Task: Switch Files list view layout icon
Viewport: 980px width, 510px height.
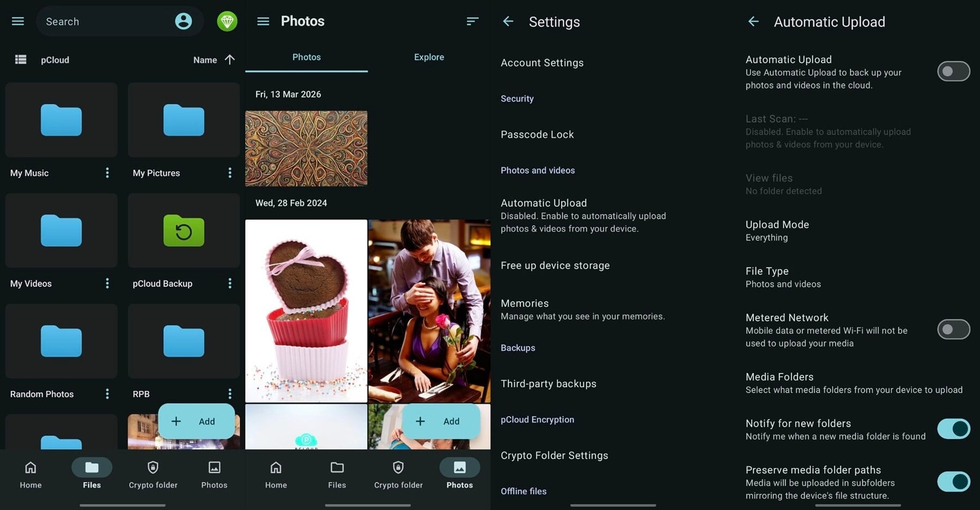Action: click(x=21, y=59)
